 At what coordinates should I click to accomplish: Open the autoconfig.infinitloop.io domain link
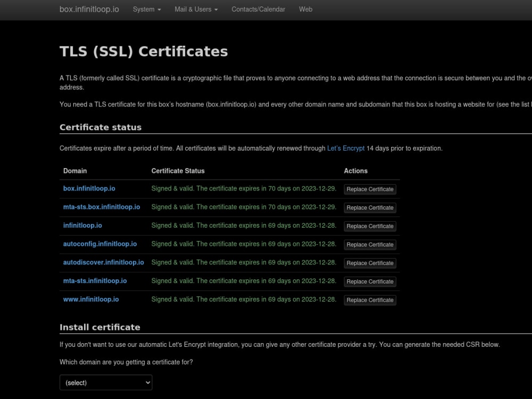(99, 244)
